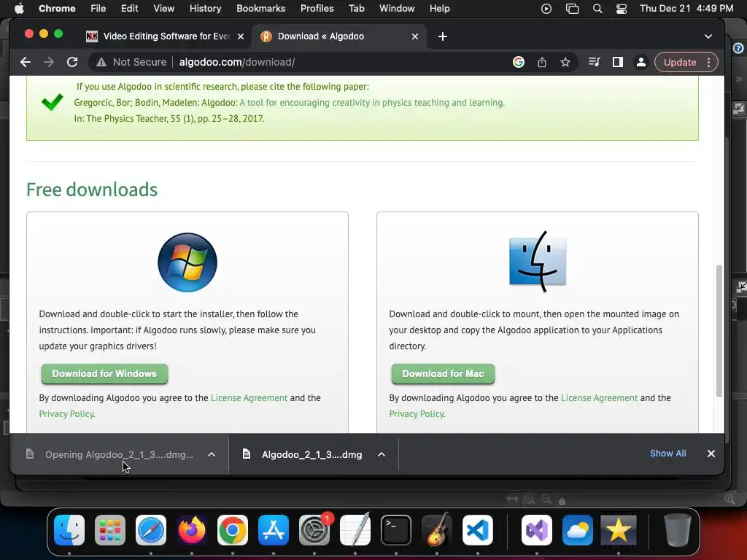
Task: Open App Store from the Dock
Action: [274, 530]
